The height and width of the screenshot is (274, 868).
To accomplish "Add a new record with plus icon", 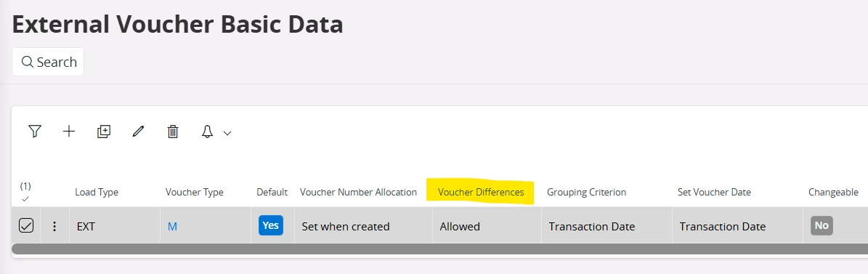I will point(69,132).
